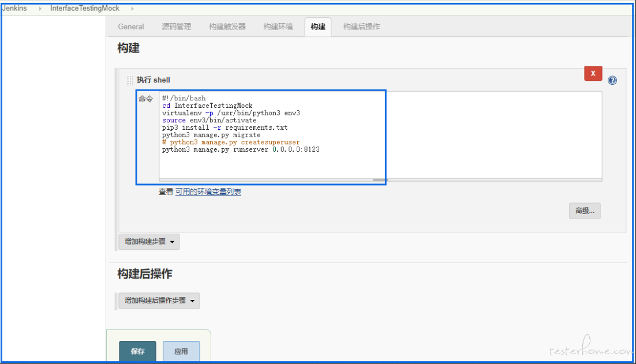Expand the arrow after Jenkins breadcrumb

[40, 9]
